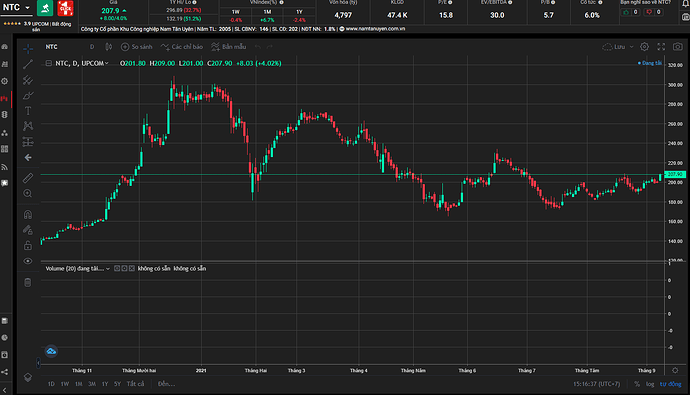Viewport: 690px width, 395px height.
Task: Select the 5Y time range
Action: [x=117, y=384]
